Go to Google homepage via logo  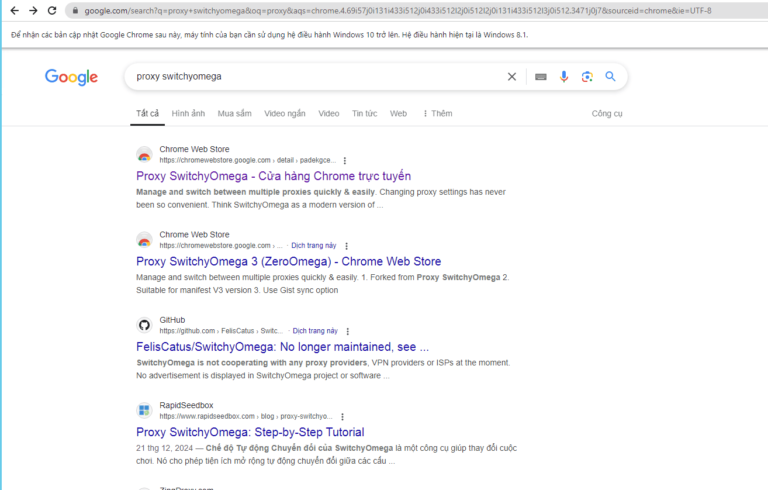point(71,77)
